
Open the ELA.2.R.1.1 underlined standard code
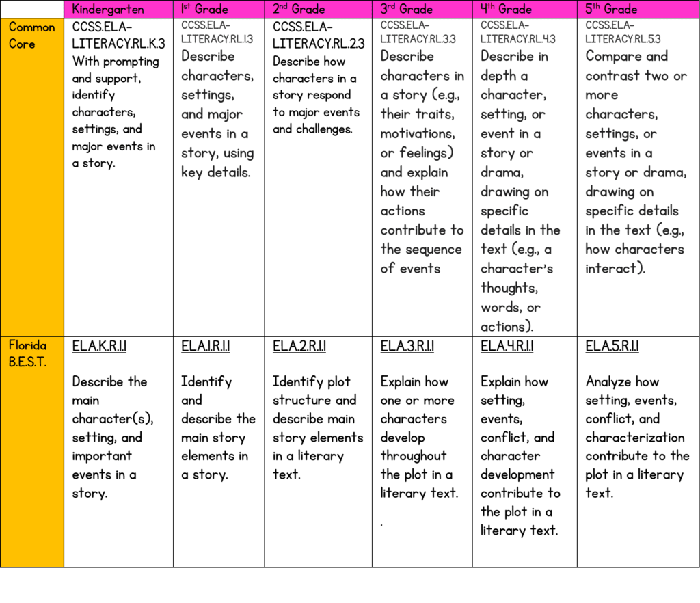299,346
